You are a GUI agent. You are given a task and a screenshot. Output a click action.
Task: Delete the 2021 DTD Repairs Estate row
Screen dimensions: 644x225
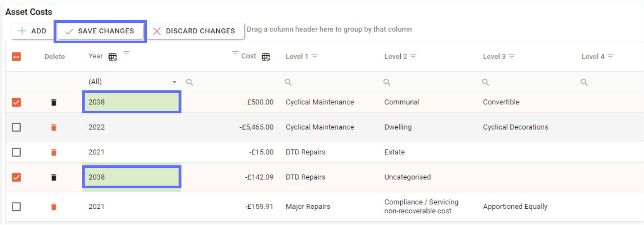(54, 153)
